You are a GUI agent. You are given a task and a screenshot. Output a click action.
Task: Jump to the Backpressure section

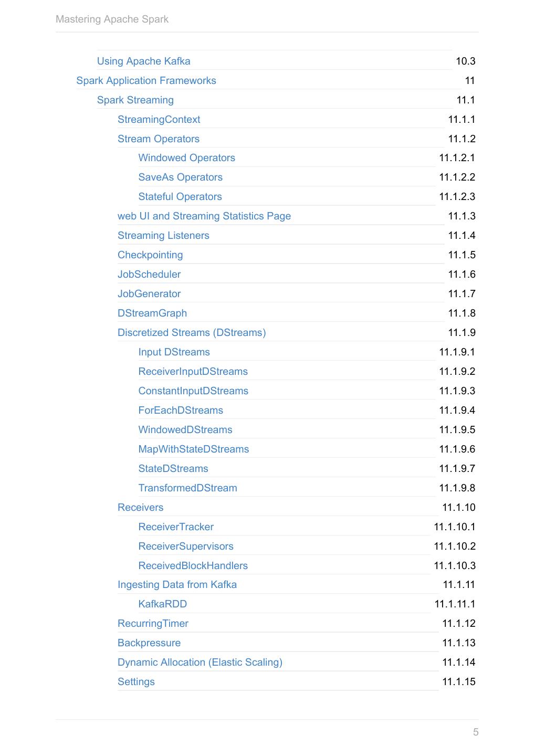(149, 643)
